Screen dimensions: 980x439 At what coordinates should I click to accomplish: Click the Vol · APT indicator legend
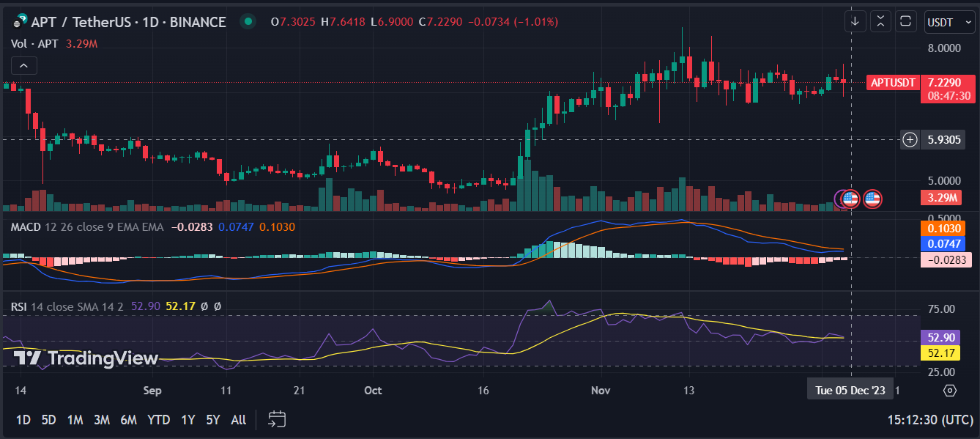click(33, 44)
